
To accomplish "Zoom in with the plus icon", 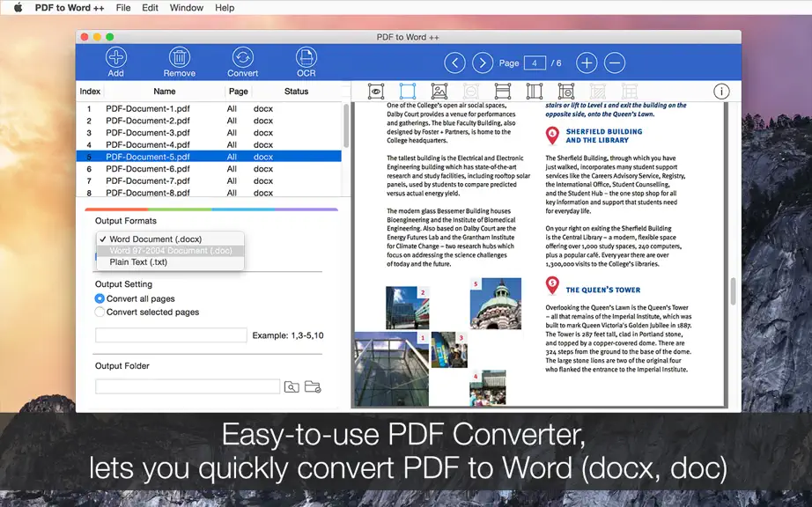I will click(x=587, y=63).
